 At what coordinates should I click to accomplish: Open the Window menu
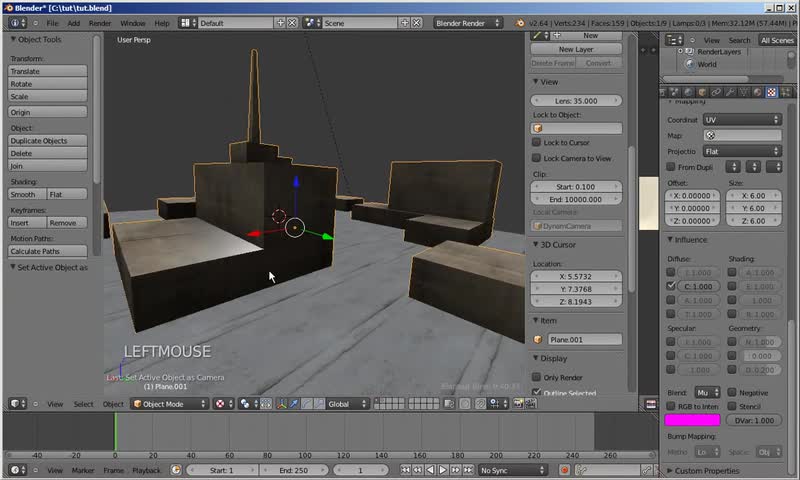133,23
